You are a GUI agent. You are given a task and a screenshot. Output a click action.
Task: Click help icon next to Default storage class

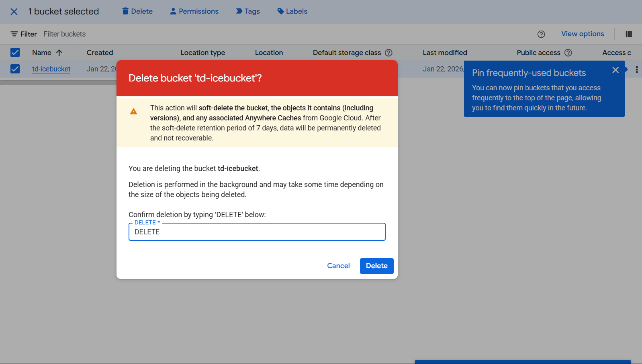tap(388, 53)
